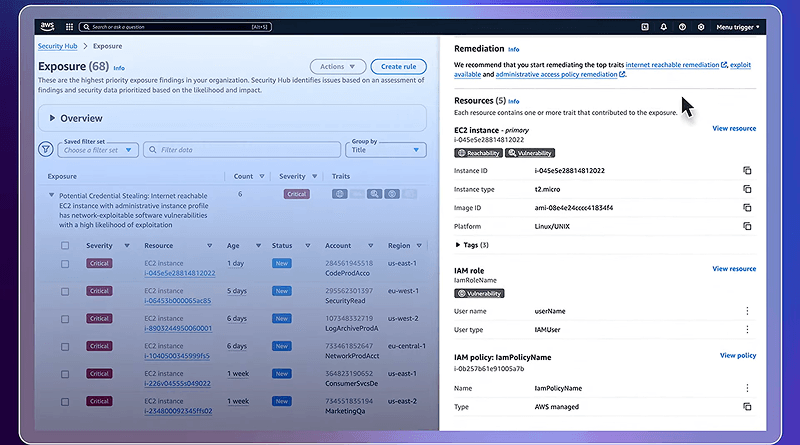This screenshot has height=445, width=800.
Task: Click New status badge for us-west-2 row
Action: (x=282, y=318)
